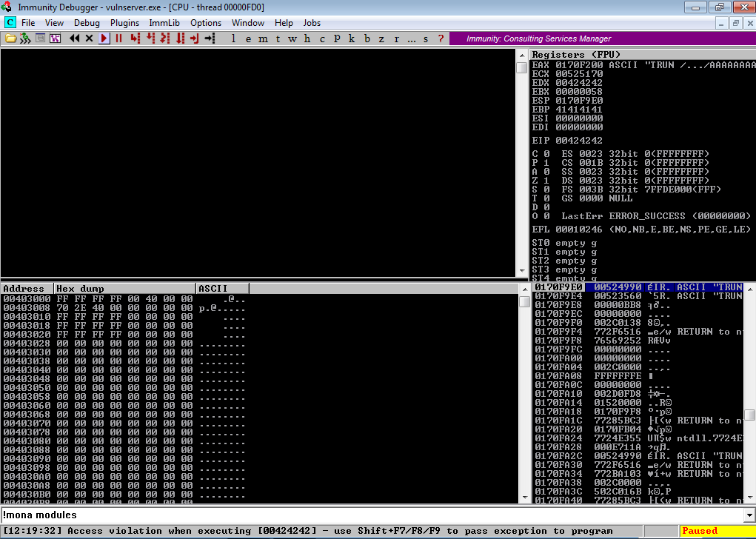
Task: Select the EAX 0170F200 register line
Action: click(643, 64)
